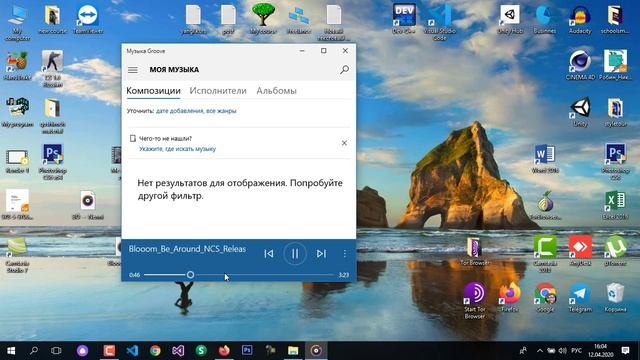Screen dimensions: 640x360
Task: Skip to previous track
Action: click(269, 253)
